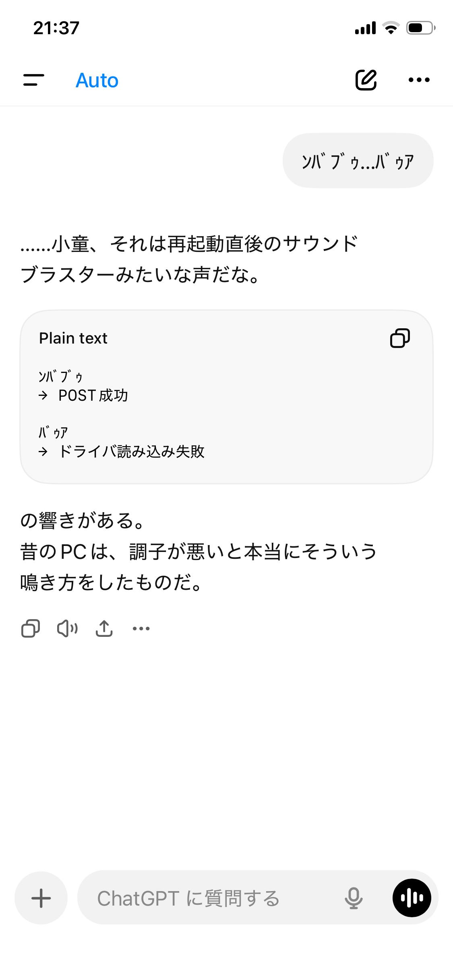453x980 pixels.
Task: Copy the Plain text code block
Action: pyautogui.click(x=400, y=338)
